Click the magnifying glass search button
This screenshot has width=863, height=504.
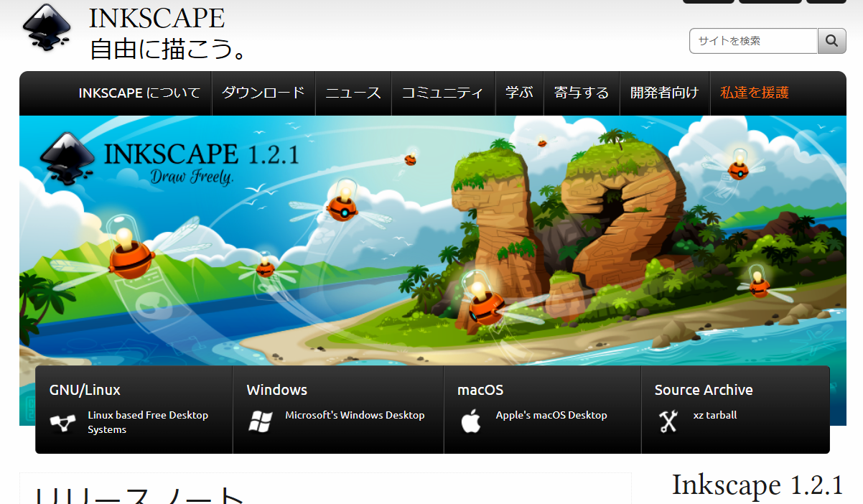tap(831, 41)
